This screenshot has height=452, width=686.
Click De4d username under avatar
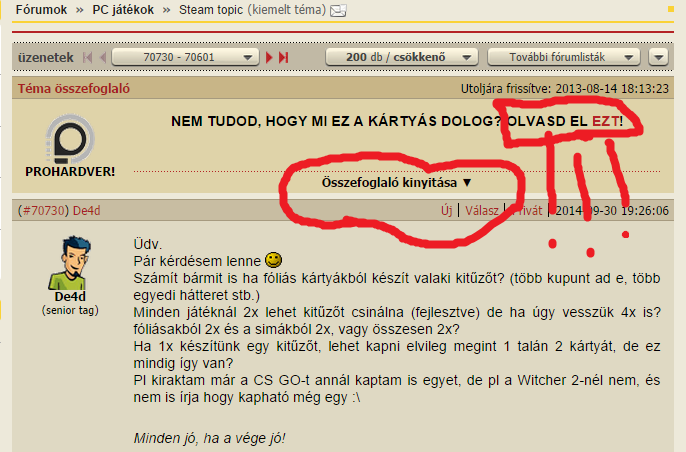(x=70, y=297)
